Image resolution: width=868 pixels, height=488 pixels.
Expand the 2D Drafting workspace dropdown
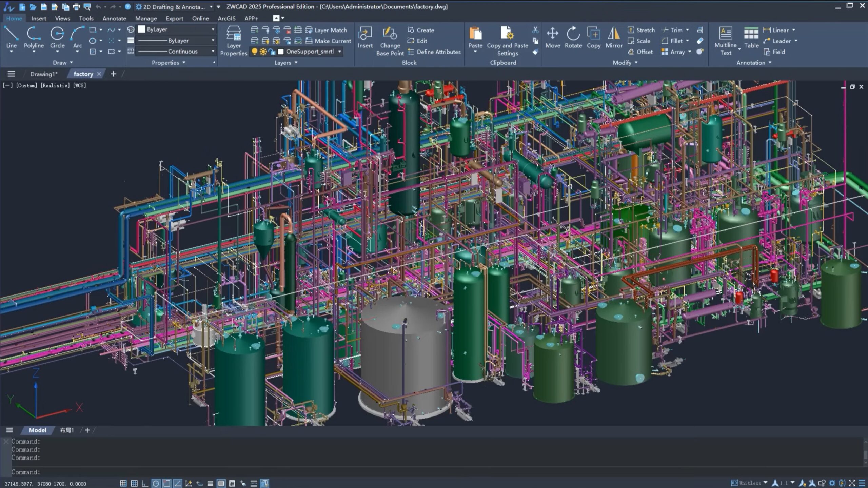coord(211,7)
